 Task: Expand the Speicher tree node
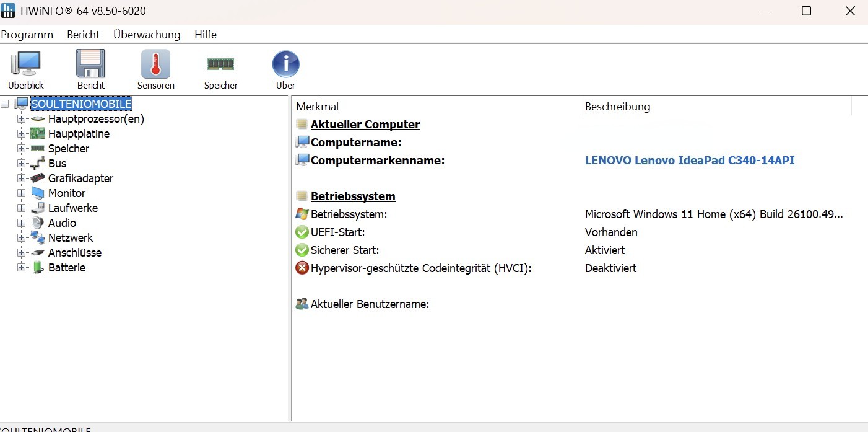click(x=21, y=148)
